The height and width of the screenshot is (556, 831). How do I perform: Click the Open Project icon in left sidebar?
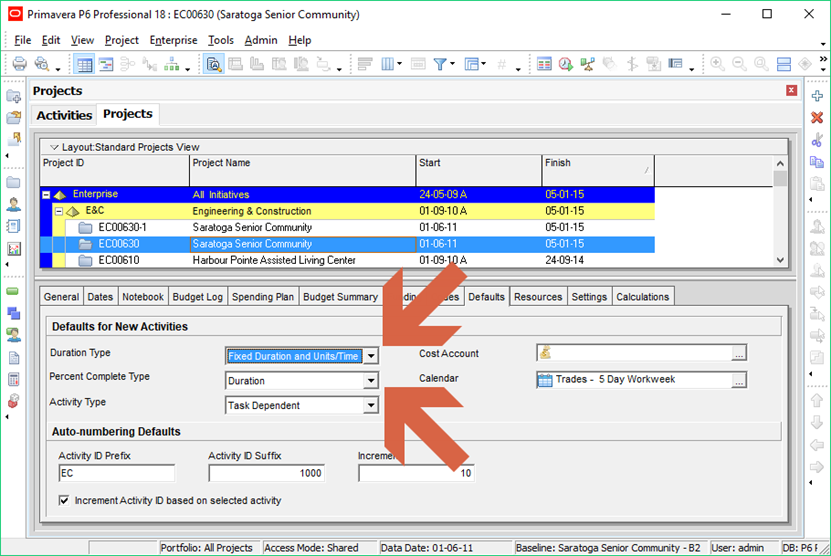[13, 118]
